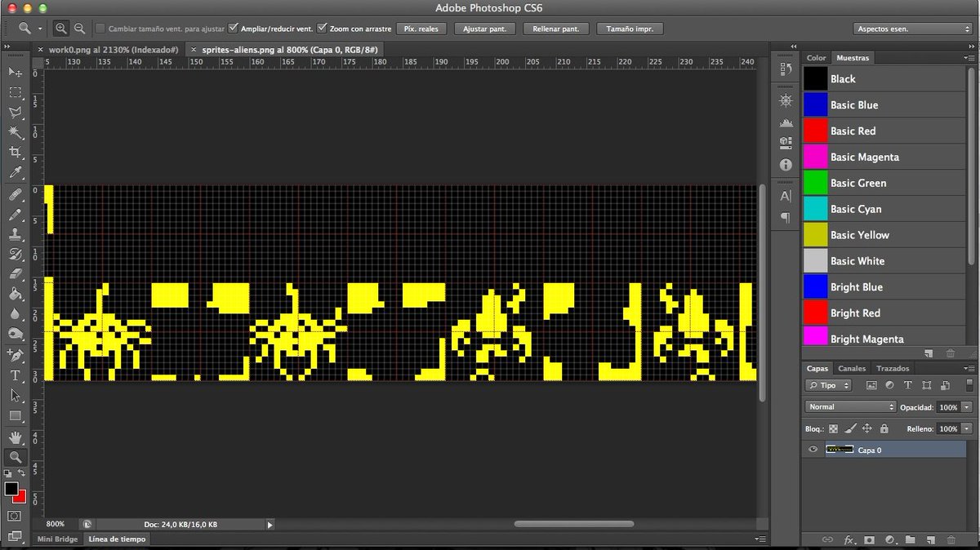The width and height of the screenshot is (980, 550).
Task: Select the Hand tool
Action: point(15,438)
